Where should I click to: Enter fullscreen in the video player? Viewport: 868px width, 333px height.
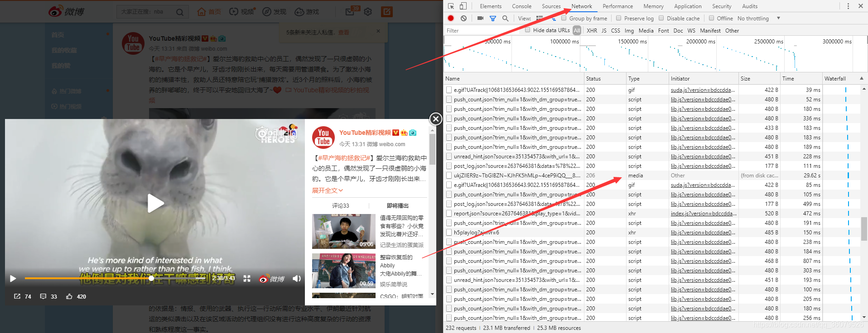(x=247, y=278)
